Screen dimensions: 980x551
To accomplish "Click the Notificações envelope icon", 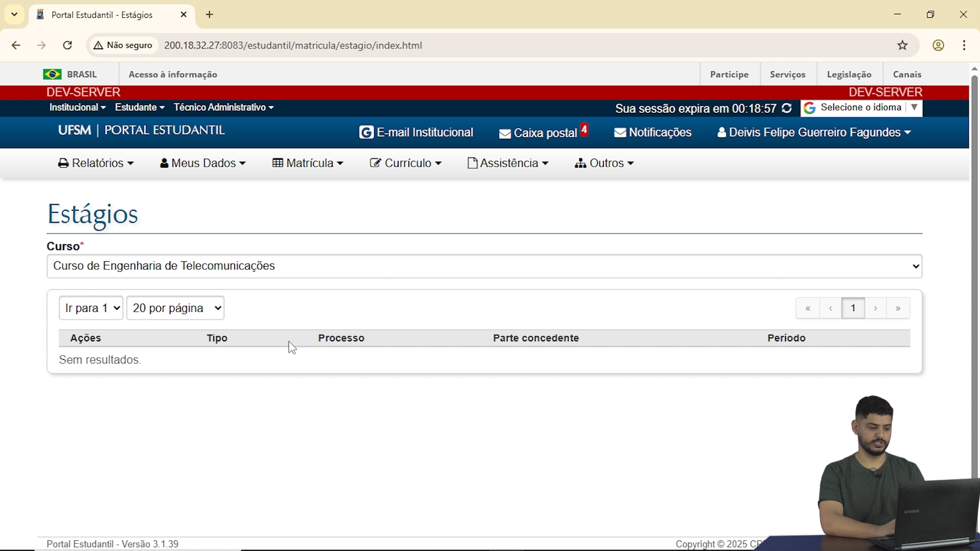I will 620,133.
